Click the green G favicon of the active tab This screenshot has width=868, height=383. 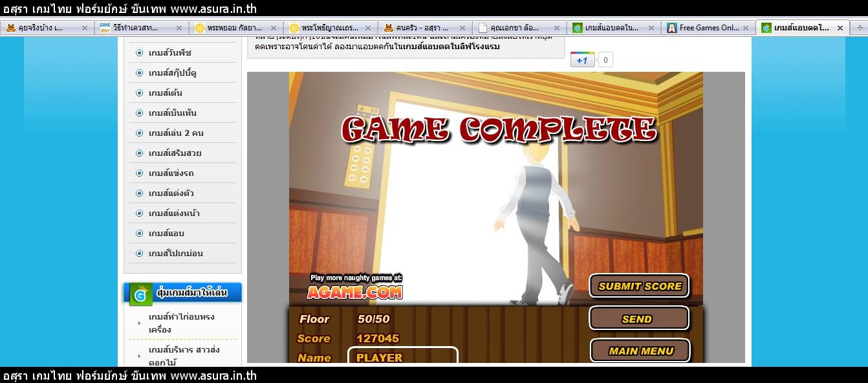tap(766, 28)
